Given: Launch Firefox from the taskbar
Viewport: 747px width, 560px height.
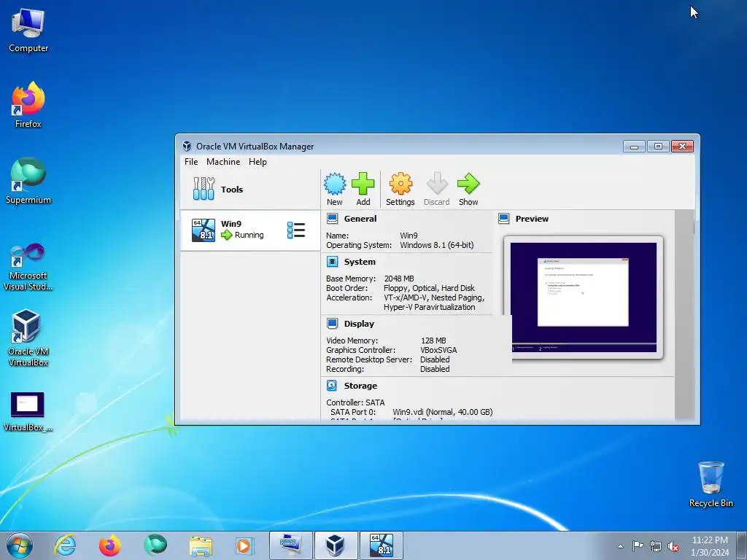Looking at the screenshot, I should pyautogui.click(x=109, y=545).
